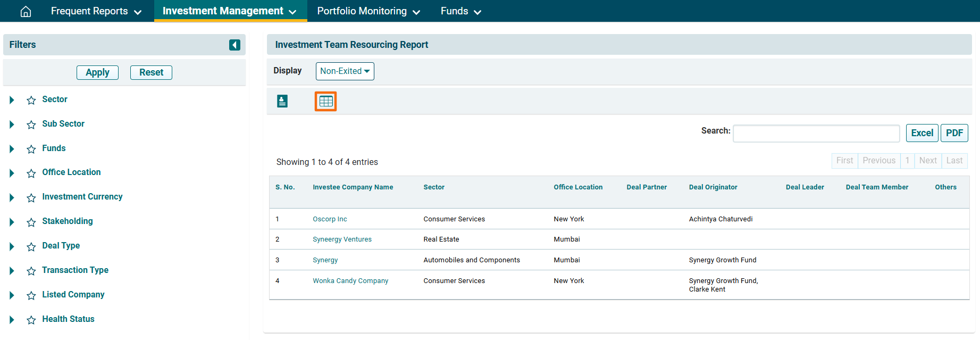This screenshot has height=340, width=980.
Task: Switch to the contact card view icon
Action: [x=282, y=101]
